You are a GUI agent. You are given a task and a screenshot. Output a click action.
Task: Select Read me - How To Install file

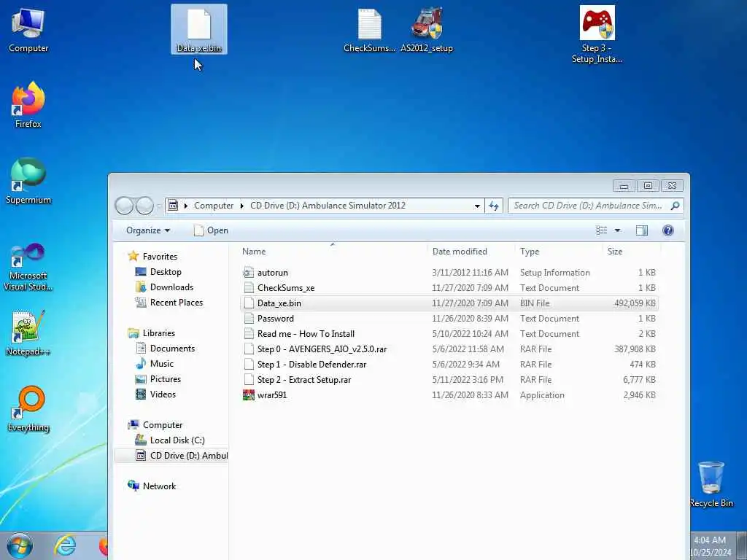coord(449,333)
